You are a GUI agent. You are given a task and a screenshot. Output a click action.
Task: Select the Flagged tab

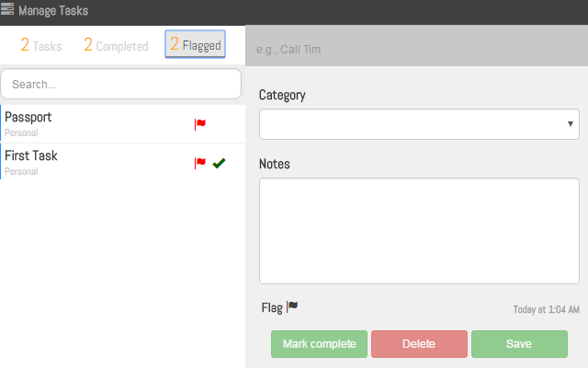[196, 45]
